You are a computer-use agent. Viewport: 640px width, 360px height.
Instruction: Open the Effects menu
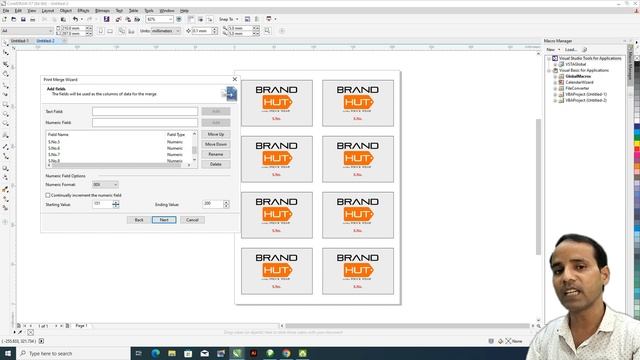click(83, 11)
